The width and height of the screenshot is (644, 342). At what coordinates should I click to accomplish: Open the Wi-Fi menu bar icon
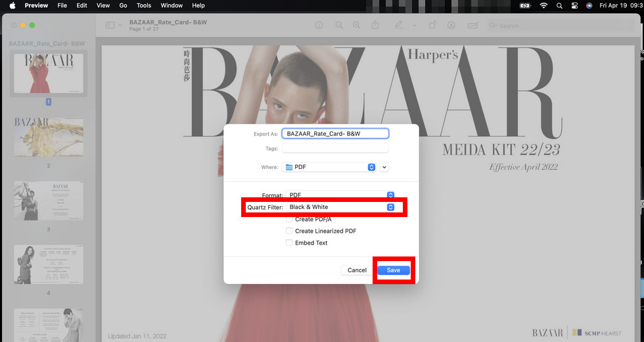(544, 5)
